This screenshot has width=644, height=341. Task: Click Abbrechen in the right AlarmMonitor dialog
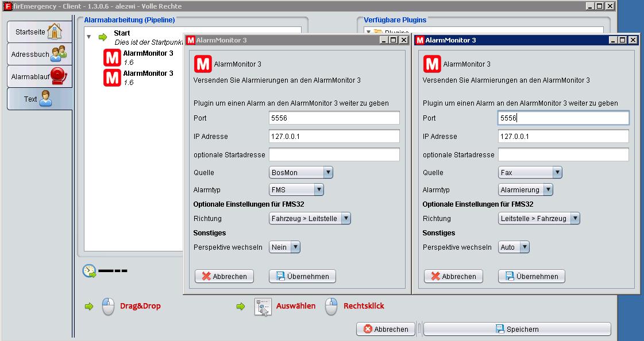click(453, 276)
